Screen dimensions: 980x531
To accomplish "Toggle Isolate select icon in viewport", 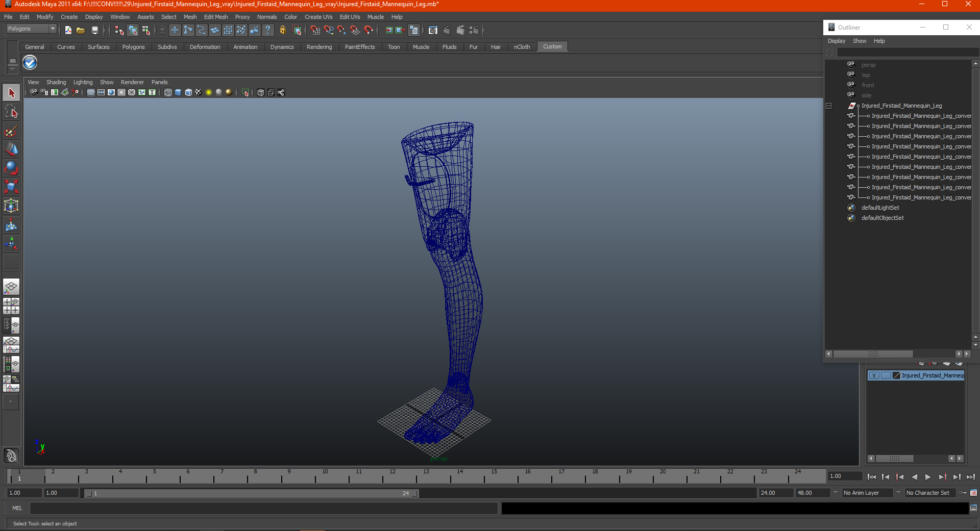I will pyautogui.click(x=246, y=92).
